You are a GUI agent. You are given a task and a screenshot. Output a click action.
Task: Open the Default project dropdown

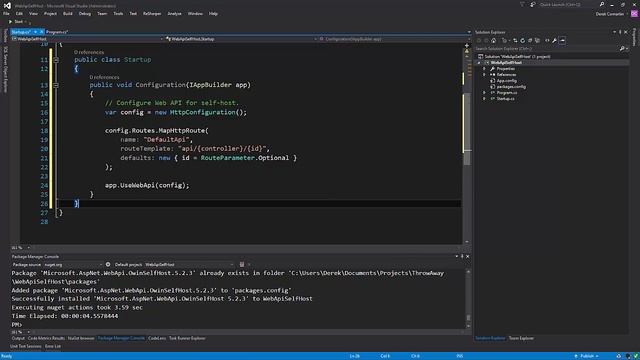point(189,264)
